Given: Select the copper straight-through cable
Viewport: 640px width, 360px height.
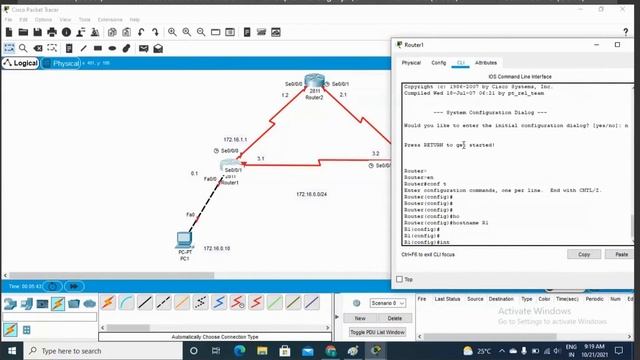Looking at the screenshot, I should (x=145, y=303).
